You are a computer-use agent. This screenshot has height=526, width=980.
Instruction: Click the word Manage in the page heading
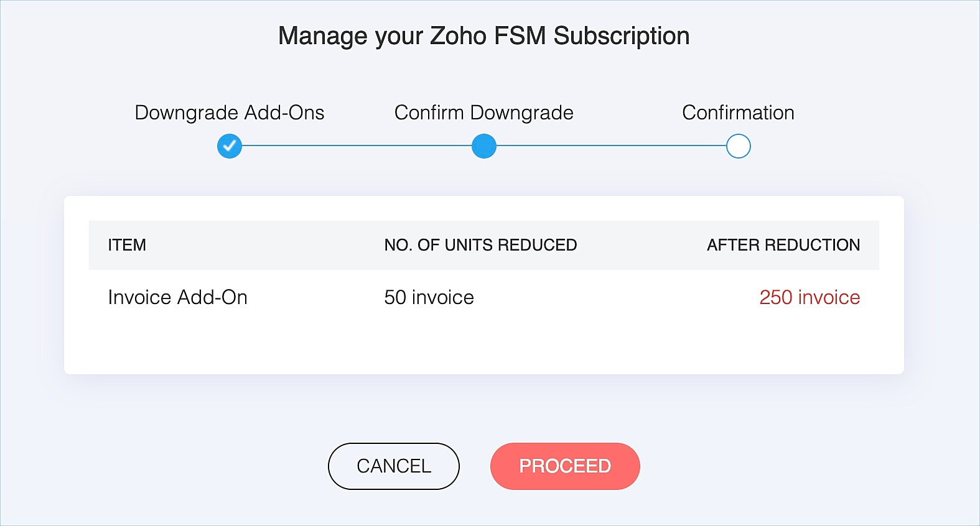[323, 36]
